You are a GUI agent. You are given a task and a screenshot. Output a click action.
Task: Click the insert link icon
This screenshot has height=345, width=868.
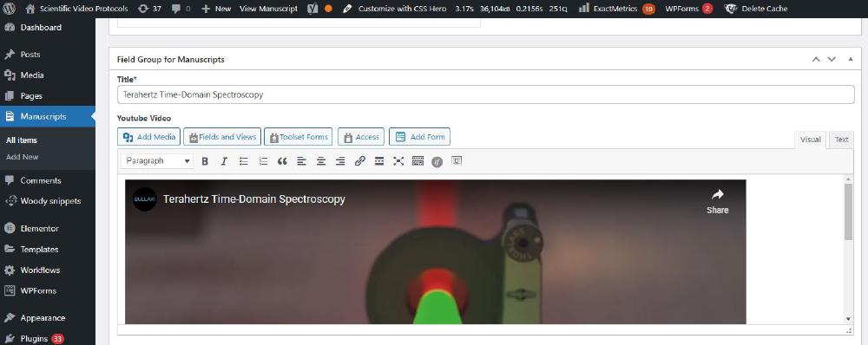360,161
